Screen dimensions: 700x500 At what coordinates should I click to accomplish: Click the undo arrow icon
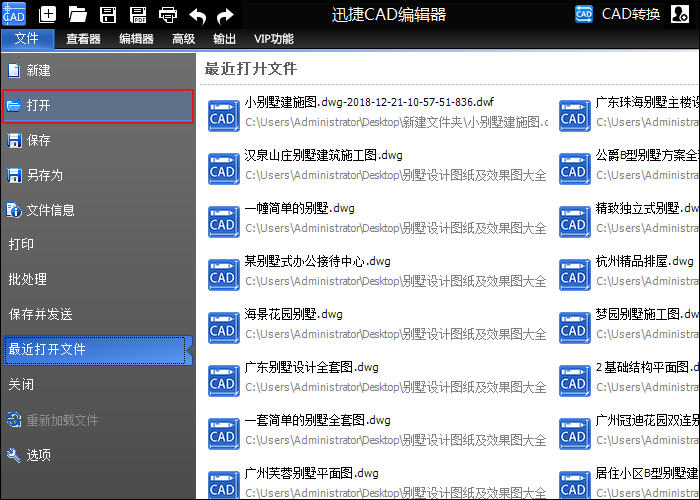pyautogui.click(x=197, y=15)
